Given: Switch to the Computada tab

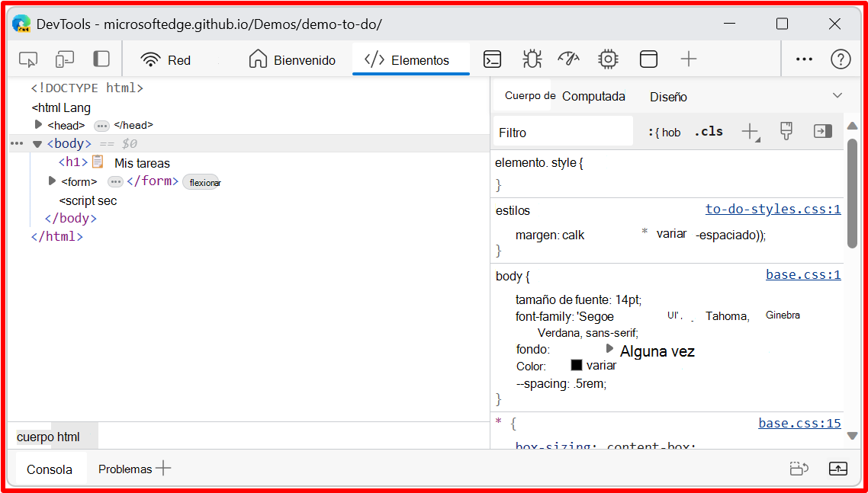Looking at the screenshot, I should point(596,96).
